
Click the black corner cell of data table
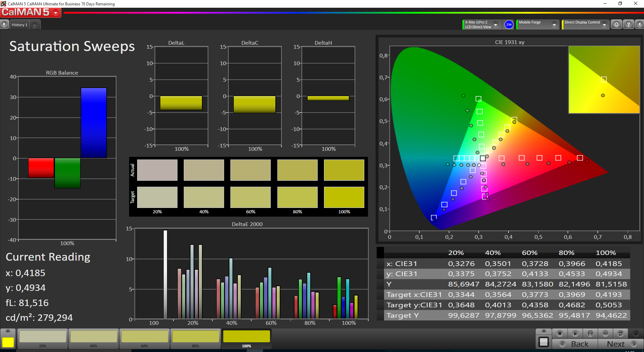coord(380,252)
